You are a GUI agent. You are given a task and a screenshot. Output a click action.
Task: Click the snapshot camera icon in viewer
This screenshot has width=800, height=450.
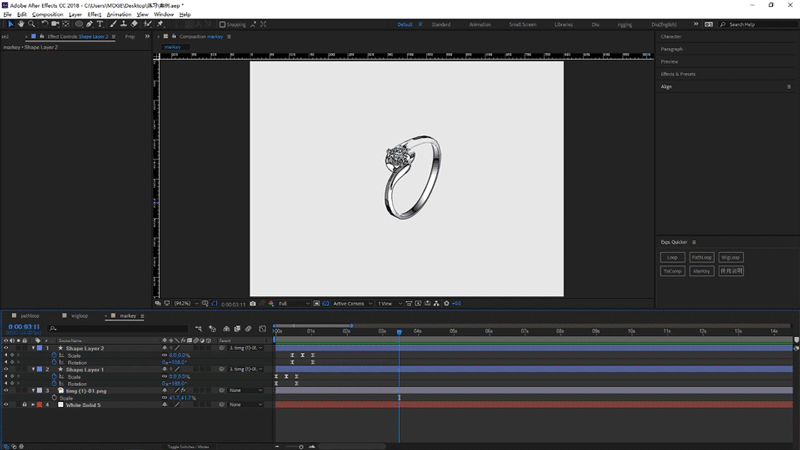(253, 304)
